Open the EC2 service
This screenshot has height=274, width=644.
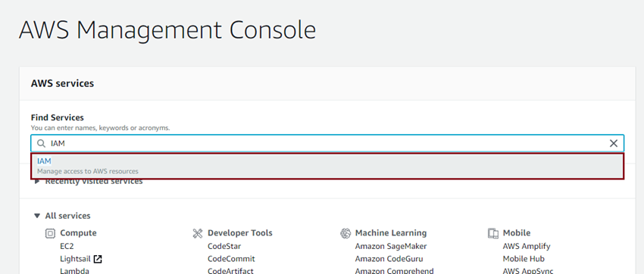67,247
